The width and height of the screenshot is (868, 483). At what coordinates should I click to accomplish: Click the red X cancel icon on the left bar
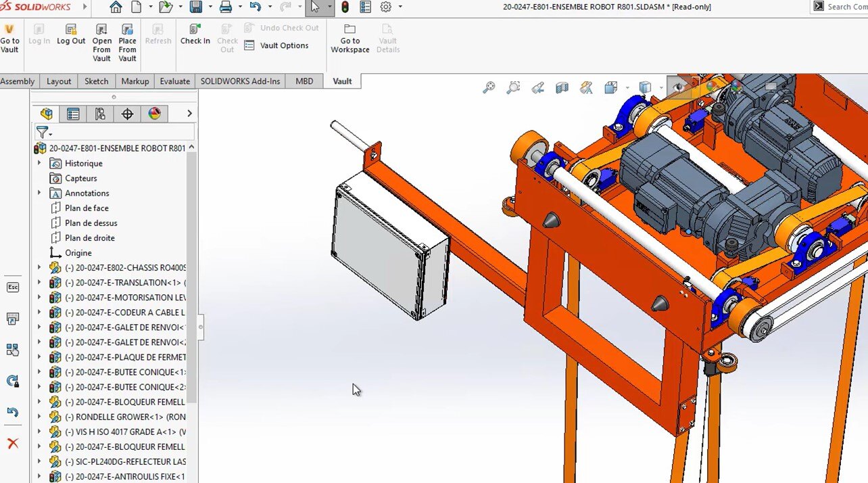pos(12,444)
